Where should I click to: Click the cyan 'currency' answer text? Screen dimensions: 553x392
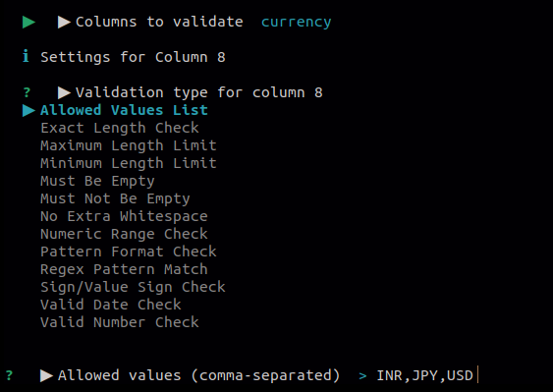click(x=296, y=22)
